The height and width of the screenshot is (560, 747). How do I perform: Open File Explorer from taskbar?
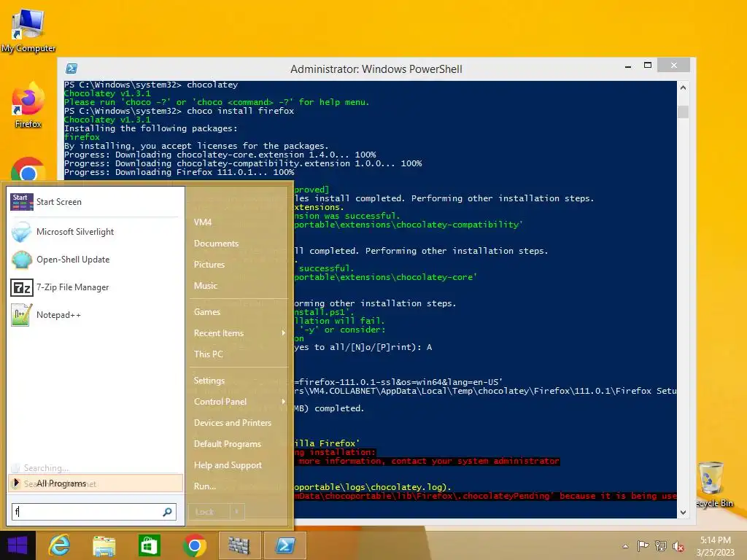click(104, 545)
